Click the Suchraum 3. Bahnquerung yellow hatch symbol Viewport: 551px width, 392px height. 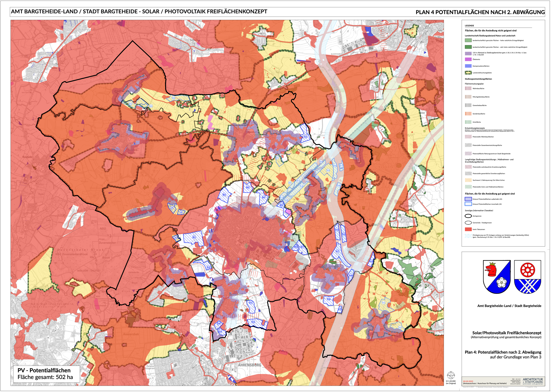(x=468, y=180)
